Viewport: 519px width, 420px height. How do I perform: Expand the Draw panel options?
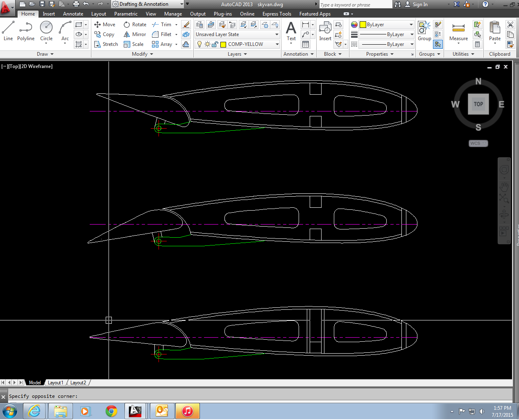pos(45,54)
